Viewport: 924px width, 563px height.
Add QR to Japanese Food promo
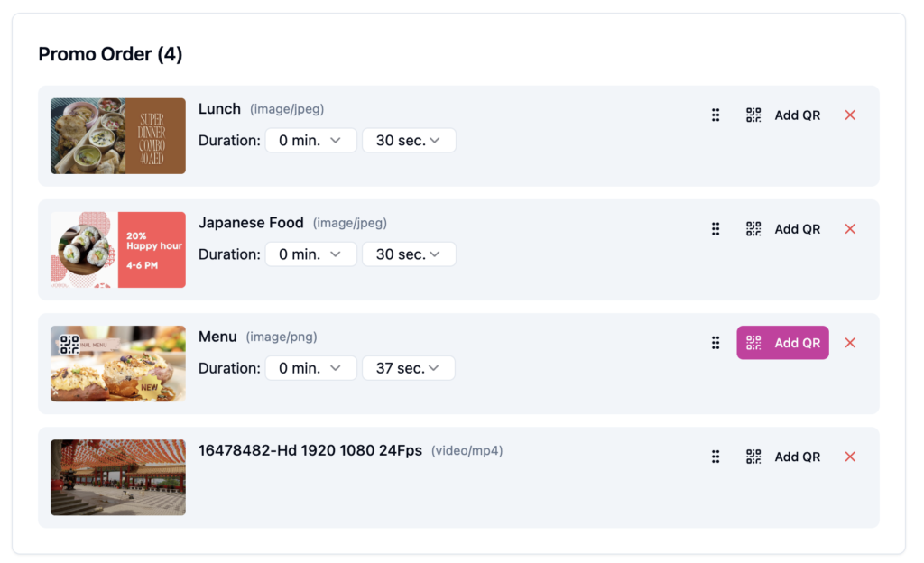783,229
